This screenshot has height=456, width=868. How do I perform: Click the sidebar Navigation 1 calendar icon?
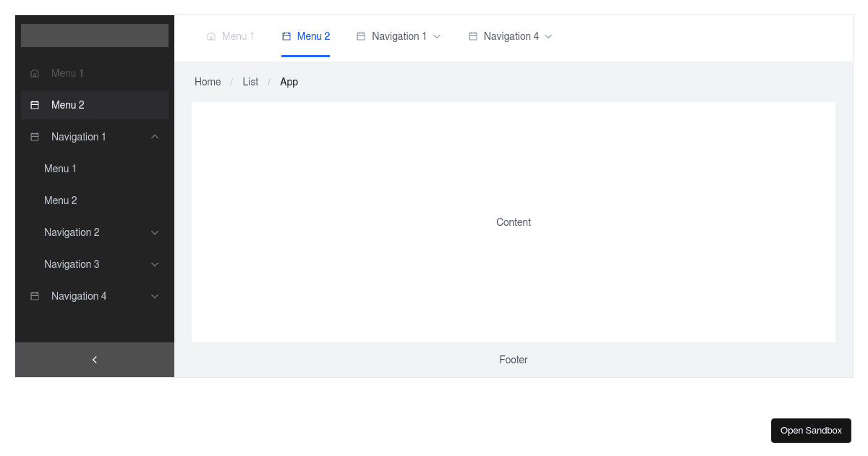click(35, 137)
